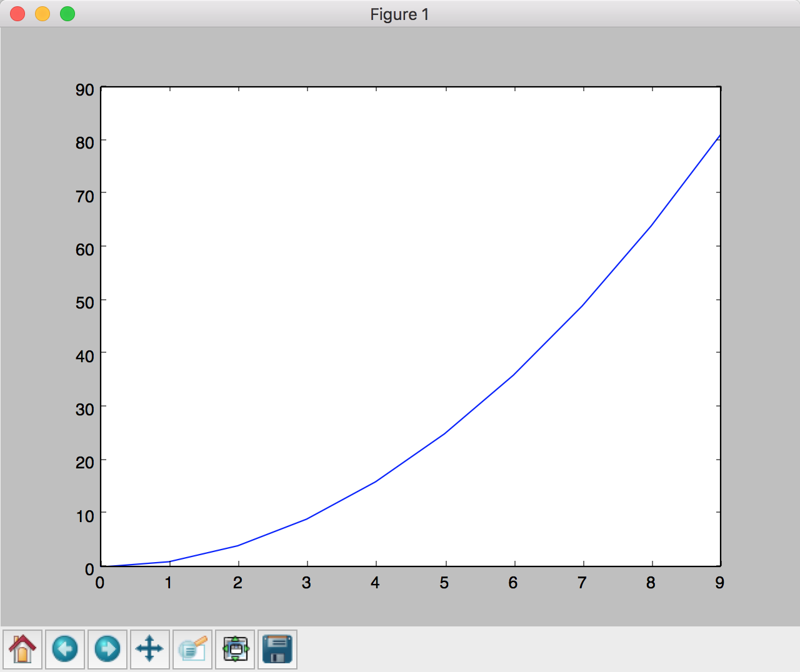Click the blue curve at x equals 5
This screenshot has height=672, width=800.
point(445,433)
